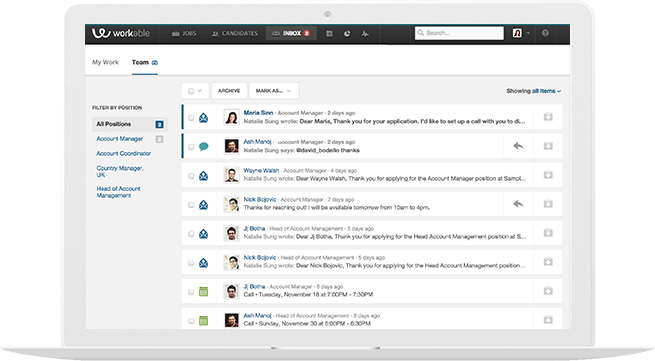Check the box for Maria Sinn's message
Image resolution: width=655 pixels, height=361 pixels.
(x=191, y=118)
